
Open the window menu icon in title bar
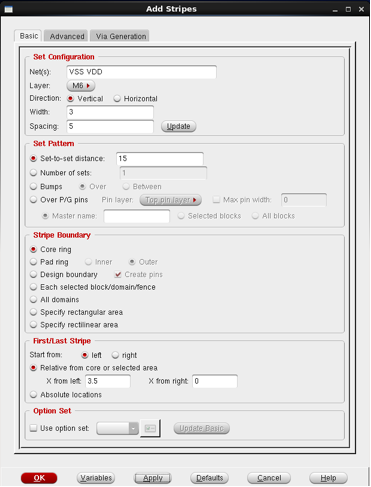pos(9,9)
